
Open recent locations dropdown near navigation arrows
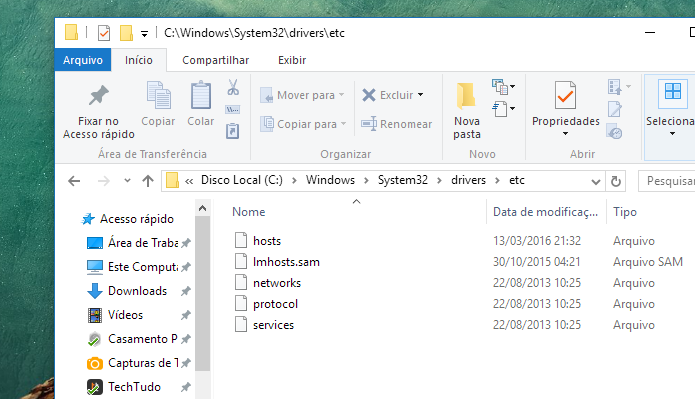(127, 180)
